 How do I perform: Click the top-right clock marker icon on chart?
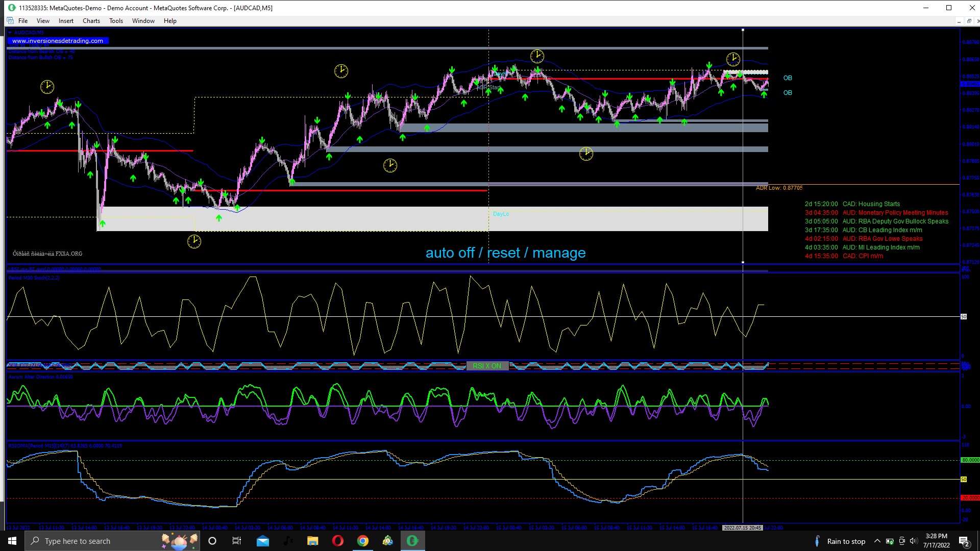point(733,59)
